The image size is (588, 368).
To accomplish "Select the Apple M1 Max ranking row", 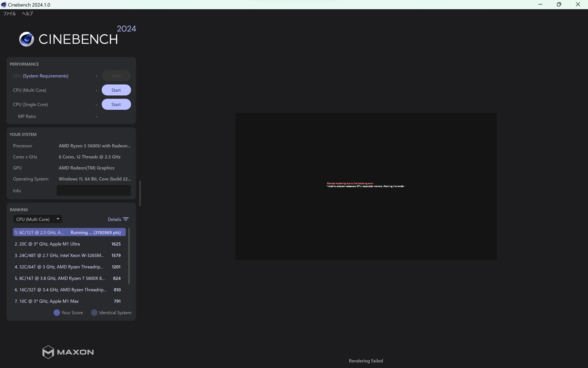I will pyautogui.click(x=69, y=301).
